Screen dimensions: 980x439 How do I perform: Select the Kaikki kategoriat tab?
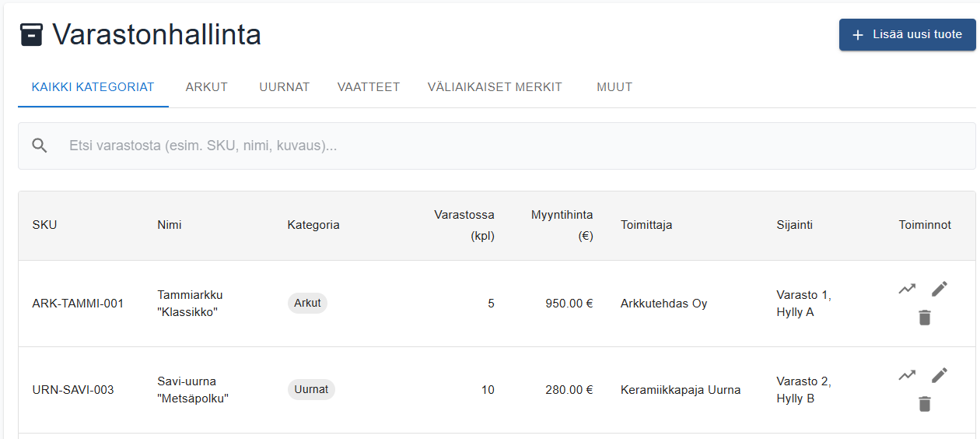[x=93, y=87]
